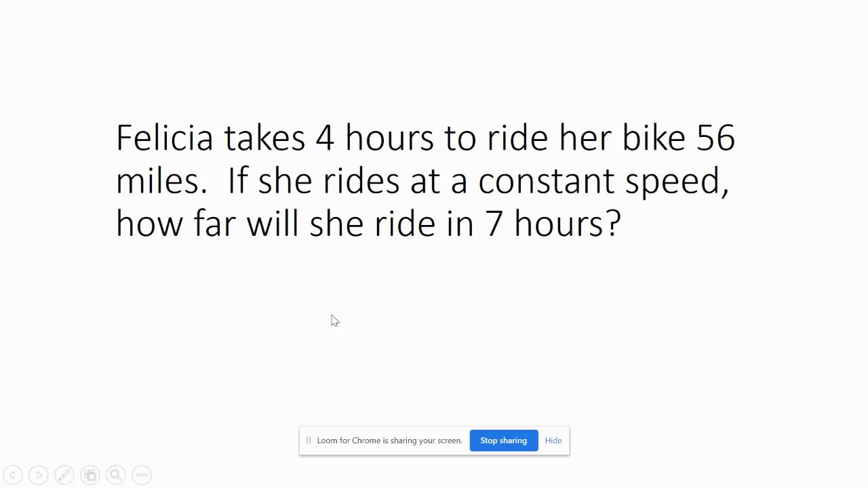Click the name 'Felicia' on the slide
The image size is (868, 488).
pyautogui.click(x=164, y=138)
